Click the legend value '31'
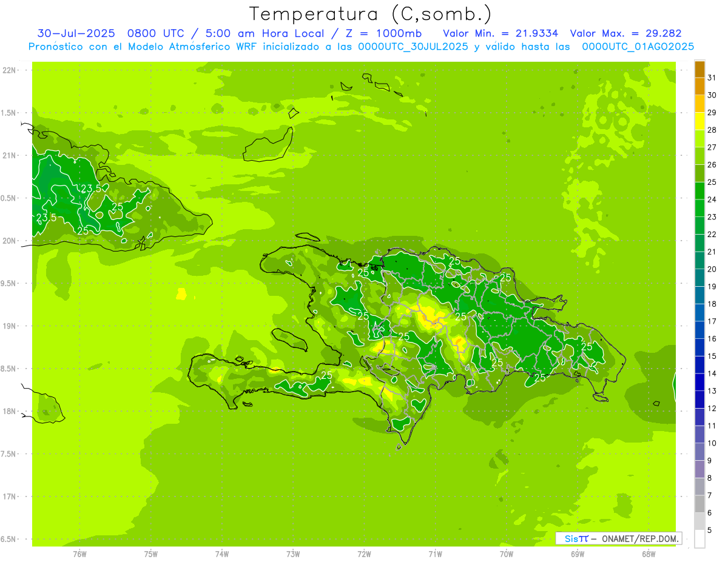The width and height of the screenshot is (728, 562). (712, 78)
